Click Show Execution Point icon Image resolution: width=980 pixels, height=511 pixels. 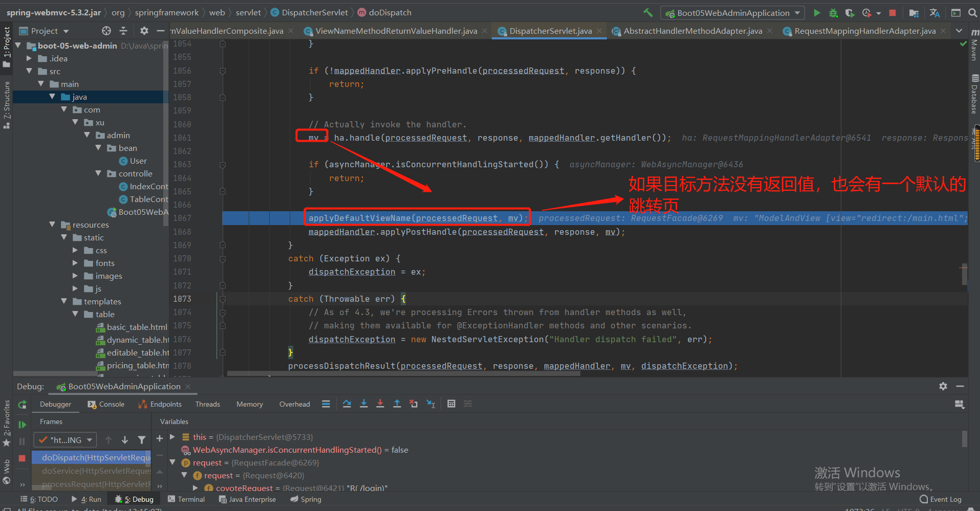click(326, 404)
